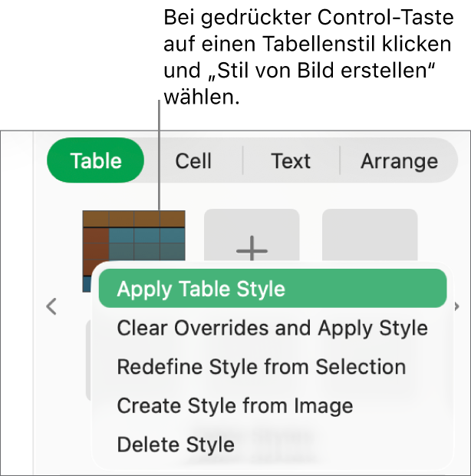The image size is (471, 476).
Task: Open Text formatting options in the sidebar
Action: pyautogui.click(x=291, y=160)
